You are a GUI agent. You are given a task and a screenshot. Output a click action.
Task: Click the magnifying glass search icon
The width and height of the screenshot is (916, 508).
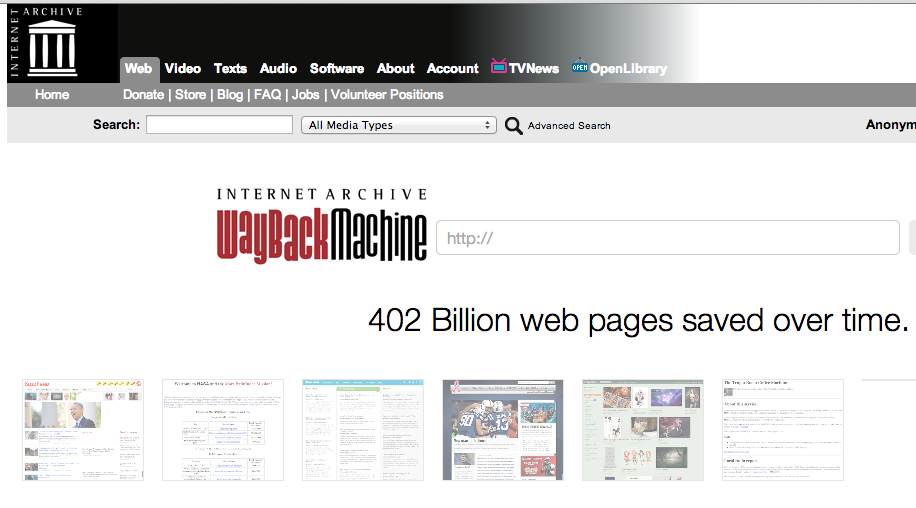pyautogui.click(x=513, y=126)
